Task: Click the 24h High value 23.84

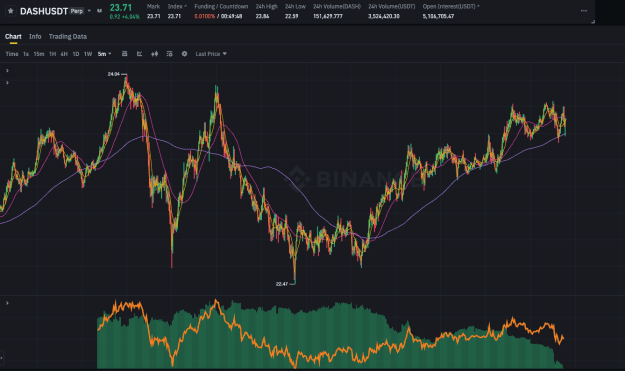Action: (x=262, y=16)
